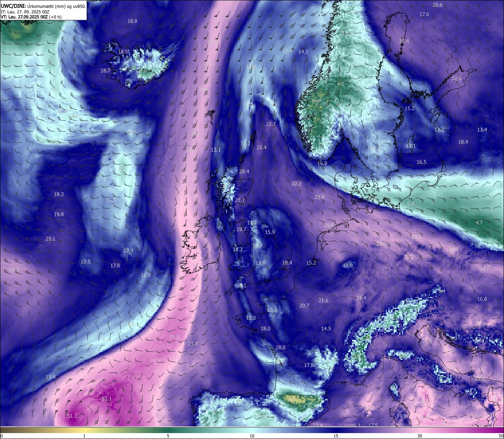The width and height of the screenshot is (504, 439).
Task: Click the UWC/DINI Úrkomumætti title text
Action: [x=43, y=6]
